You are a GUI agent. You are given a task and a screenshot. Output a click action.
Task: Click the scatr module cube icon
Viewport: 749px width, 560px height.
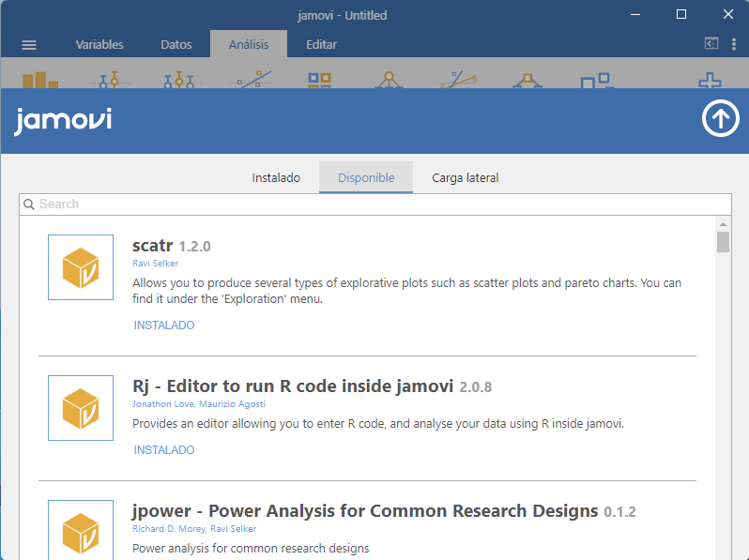point(81,267)
